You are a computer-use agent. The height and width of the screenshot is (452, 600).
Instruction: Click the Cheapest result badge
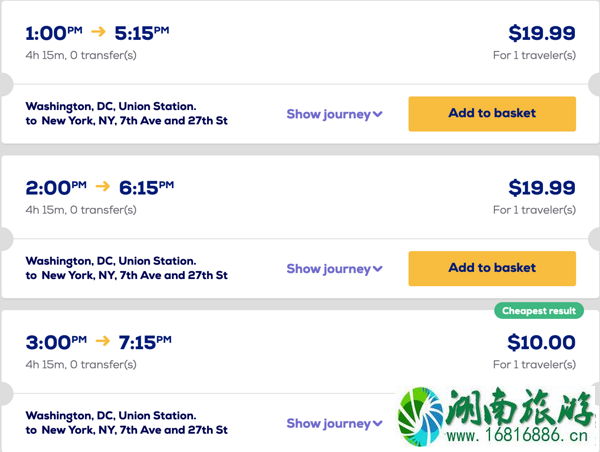539,311
